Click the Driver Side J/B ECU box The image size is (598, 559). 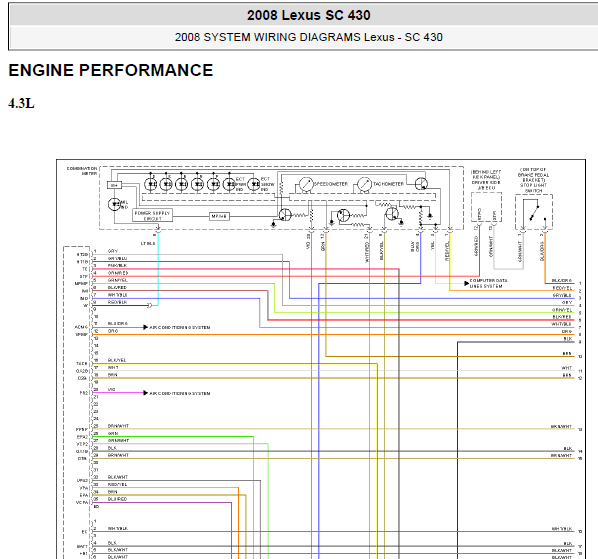click(x=486, y=207)
